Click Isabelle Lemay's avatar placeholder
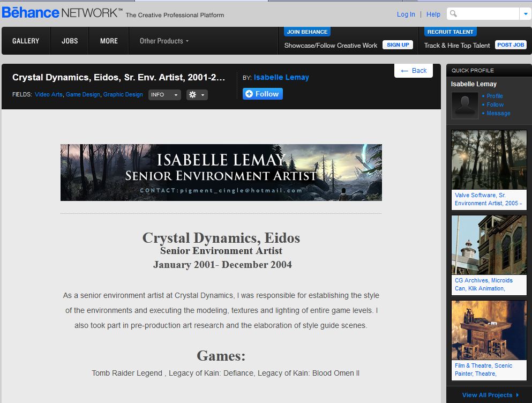 (465, 105)
